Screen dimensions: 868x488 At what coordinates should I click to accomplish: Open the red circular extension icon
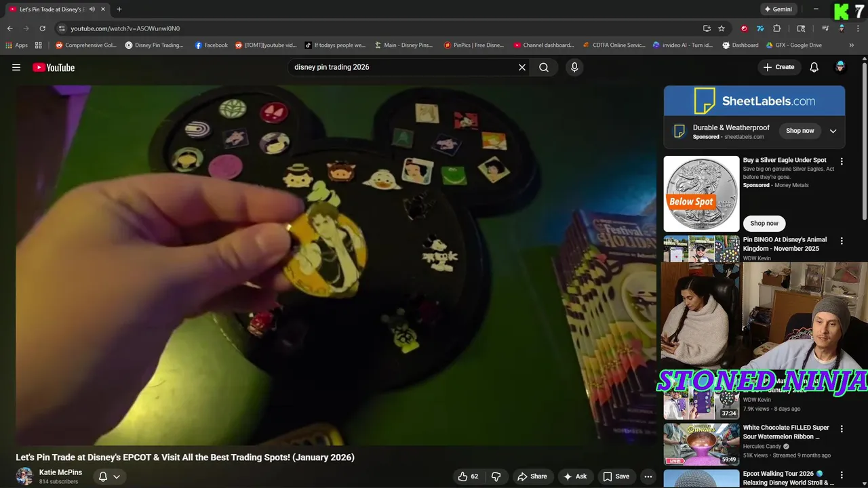click(744, 28)
